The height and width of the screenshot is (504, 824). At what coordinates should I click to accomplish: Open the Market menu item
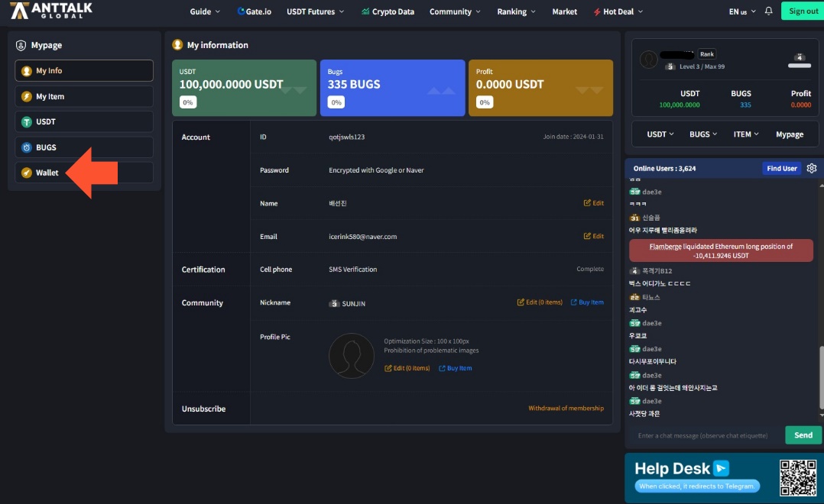click(564, 11)
